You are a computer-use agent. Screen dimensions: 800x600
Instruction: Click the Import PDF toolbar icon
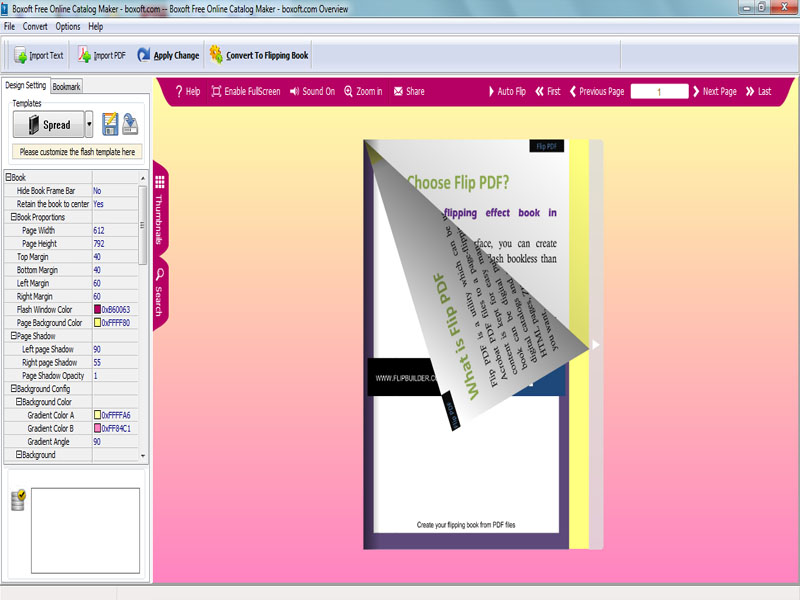point(84,55)
